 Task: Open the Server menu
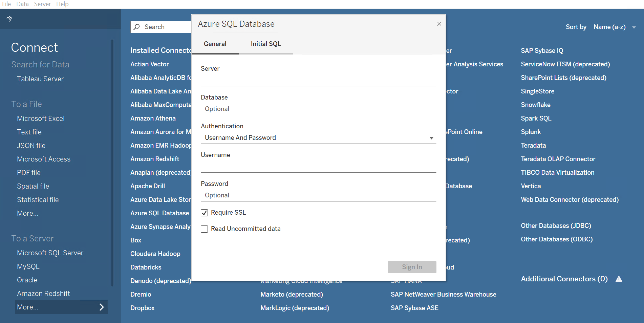pyautogui.click(x=42, y=4)
